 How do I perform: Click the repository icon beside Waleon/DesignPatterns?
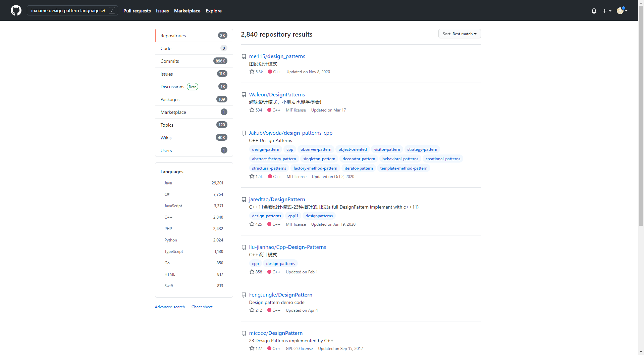pyautogui.click(x=244, y=95)
